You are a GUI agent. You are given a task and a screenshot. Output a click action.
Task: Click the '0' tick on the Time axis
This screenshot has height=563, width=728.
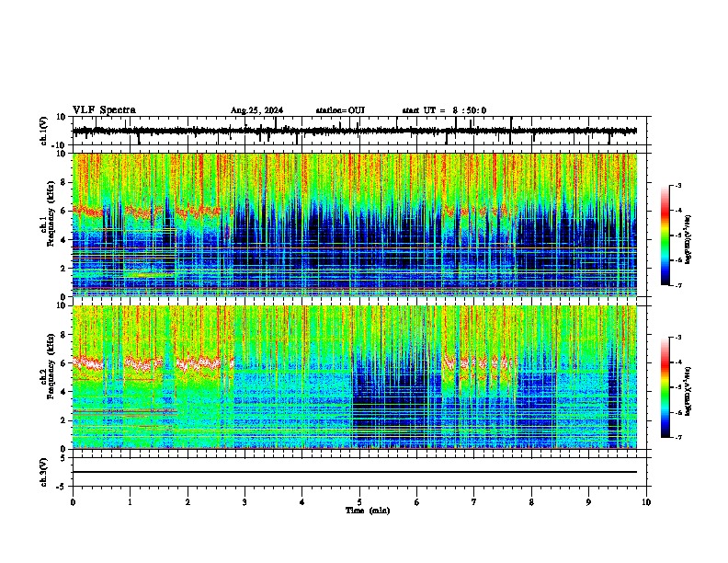pyautogui.click(x=73, y=502)
